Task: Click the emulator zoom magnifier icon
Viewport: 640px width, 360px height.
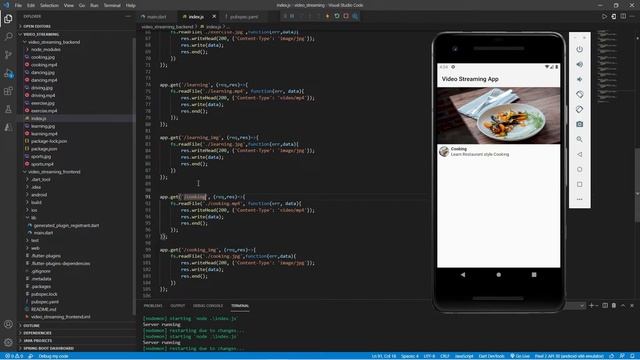Action: 580,139
